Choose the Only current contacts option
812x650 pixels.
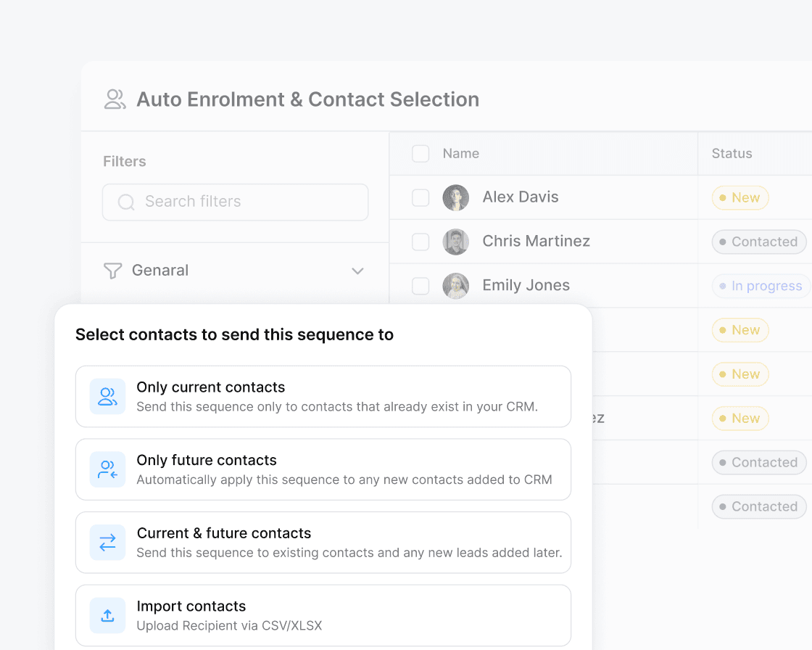323,396
